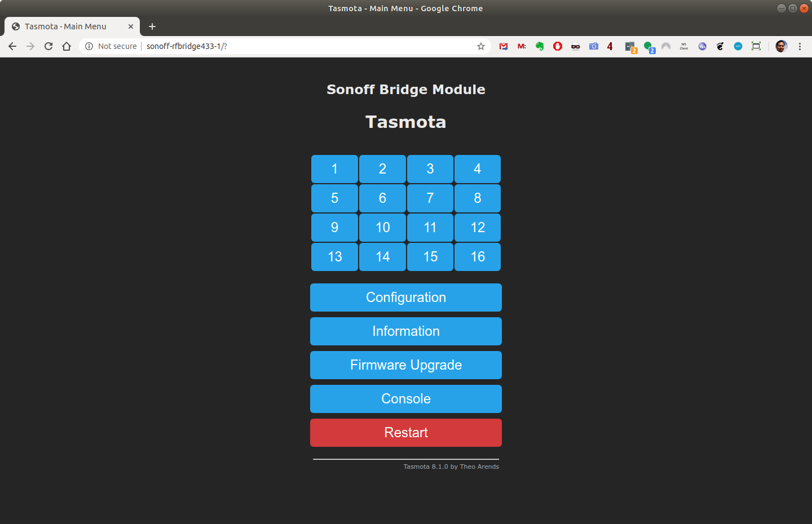
Task: Send RF key 5
Action: coord(334,198)
